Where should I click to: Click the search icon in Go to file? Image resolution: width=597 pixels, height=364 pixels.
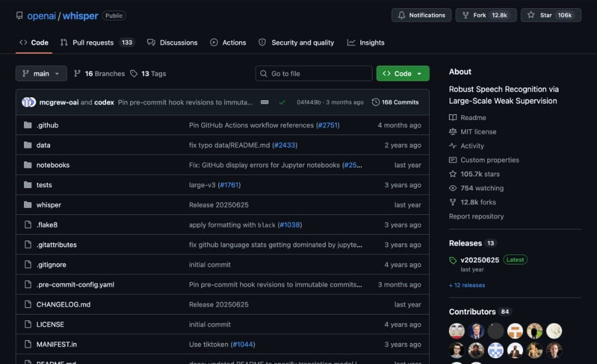pos(264,73)
